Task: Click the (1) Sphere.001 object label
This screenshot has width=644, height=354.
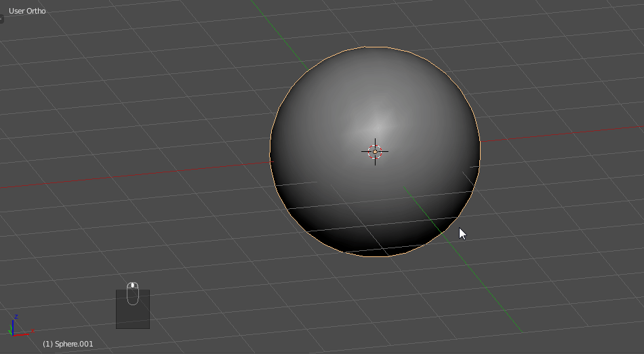Action: [x=68, y=344]
